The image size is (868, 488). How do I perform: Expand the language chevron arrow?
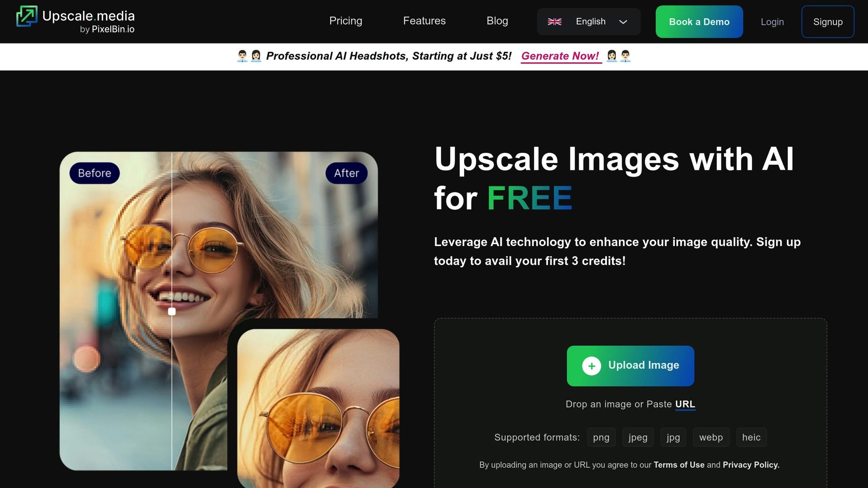coord(623,22)
